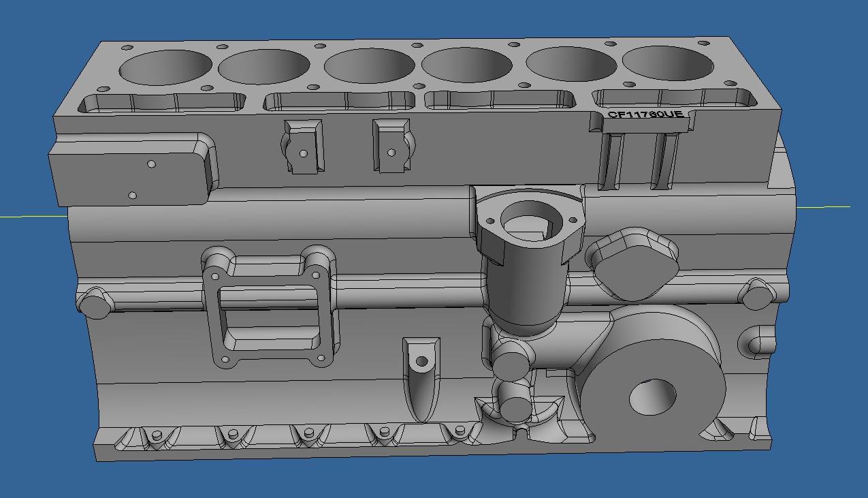Select the leftmost bolt hole on bottom flange

(x=157, y=435)
